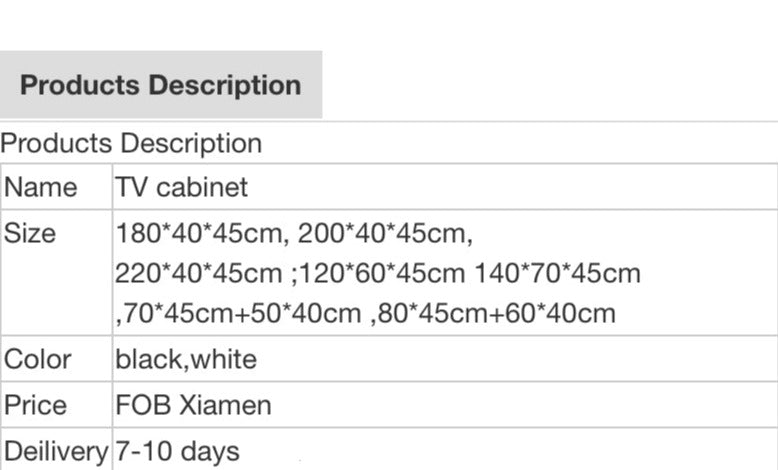Click the word Xiamen in Price row

coord(225,406)
